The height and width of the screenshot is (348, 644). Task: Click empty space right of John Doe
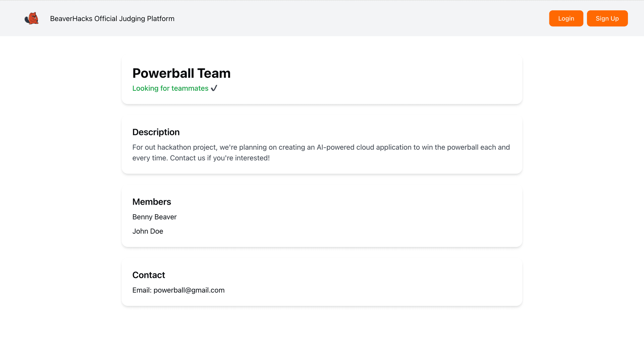click(335, 231)
